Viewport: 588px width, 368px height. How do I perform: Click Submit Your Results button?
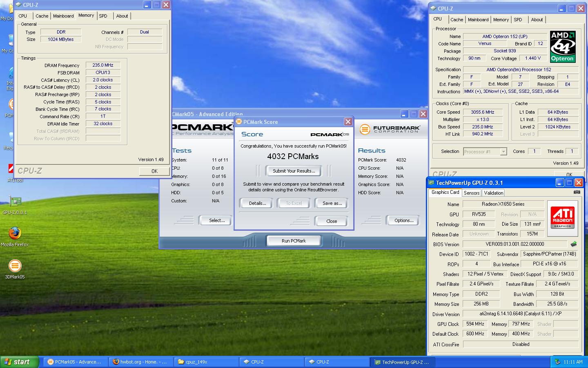(294, 171)
